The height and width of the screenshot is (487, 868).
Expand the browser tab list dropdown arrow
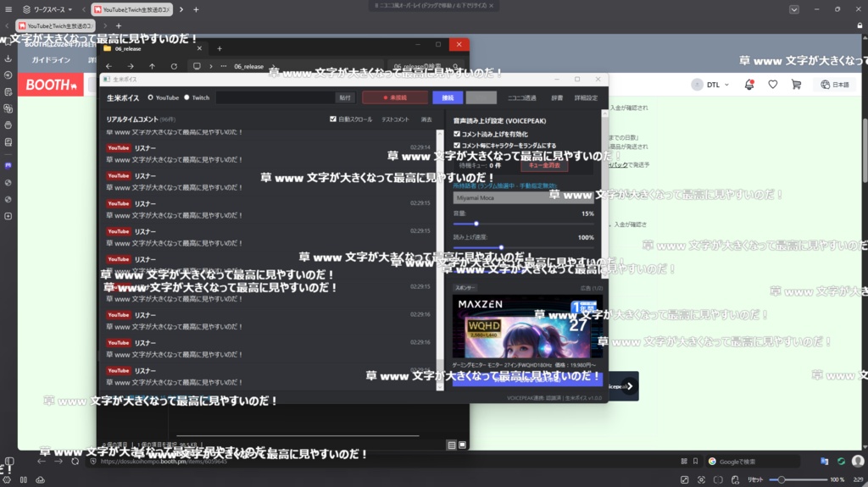point(793,9)
